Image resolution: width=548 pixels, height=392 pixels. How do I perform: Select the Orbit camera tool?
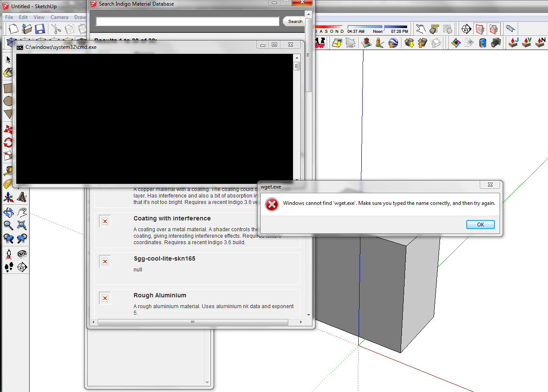coord(9,212)
